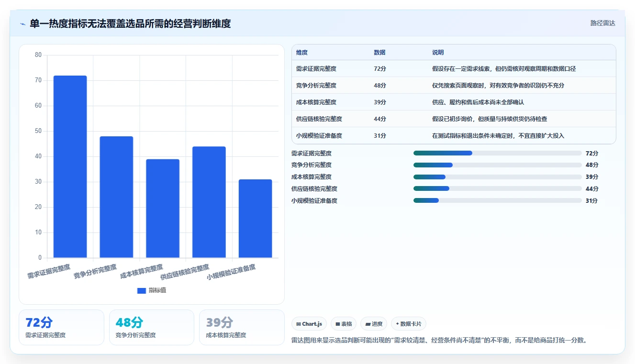Click the 供应链核验完整度 x-axis label
The image size is (635, 364).
tap(185, 272)
